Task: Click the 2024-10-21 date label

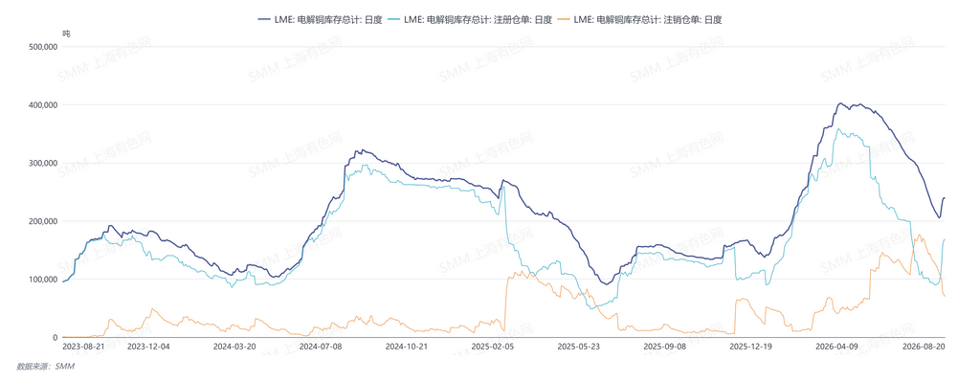Action: pyautogui.click(x=406, y=346)
